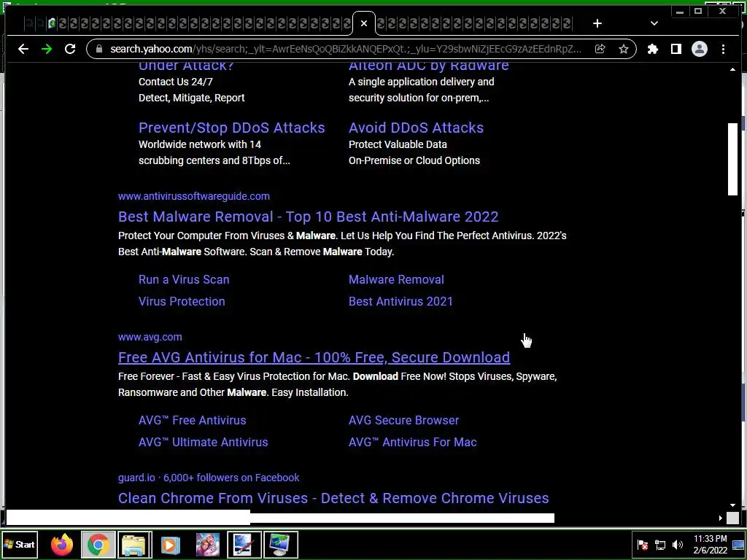This screenshot has height=560, width=747.
Task: Open the Chrome three-dot menu
Action: [x=723, y=49]
